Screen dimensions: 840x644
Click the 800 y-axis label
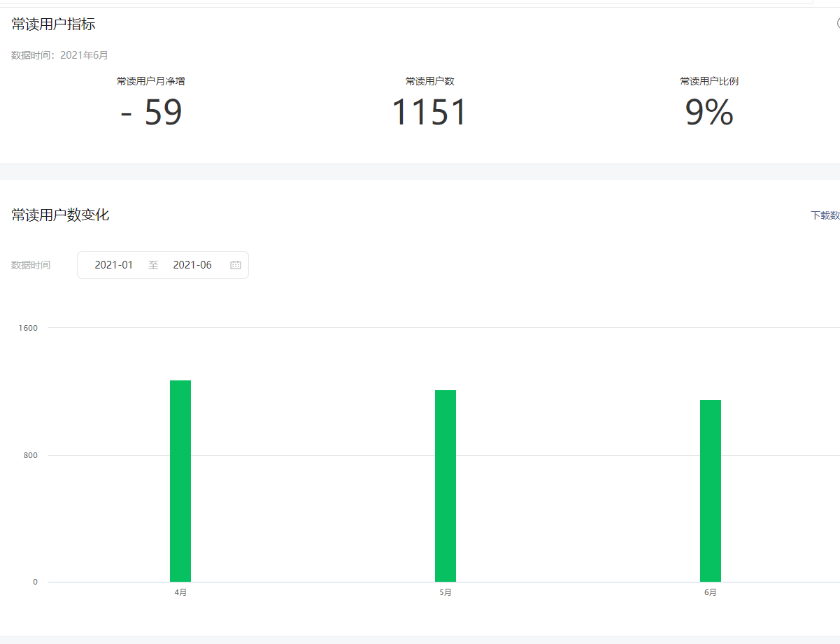point(31,455)
